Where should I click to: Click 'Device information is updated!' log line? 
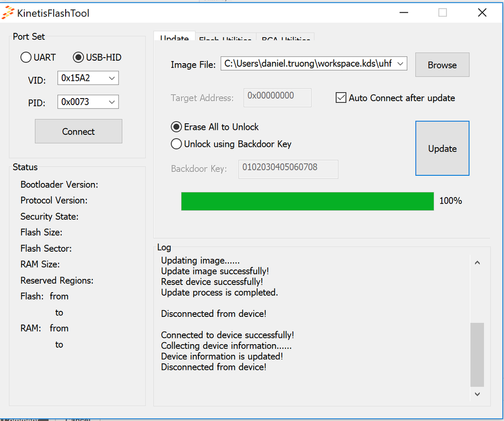click(222, 356)
